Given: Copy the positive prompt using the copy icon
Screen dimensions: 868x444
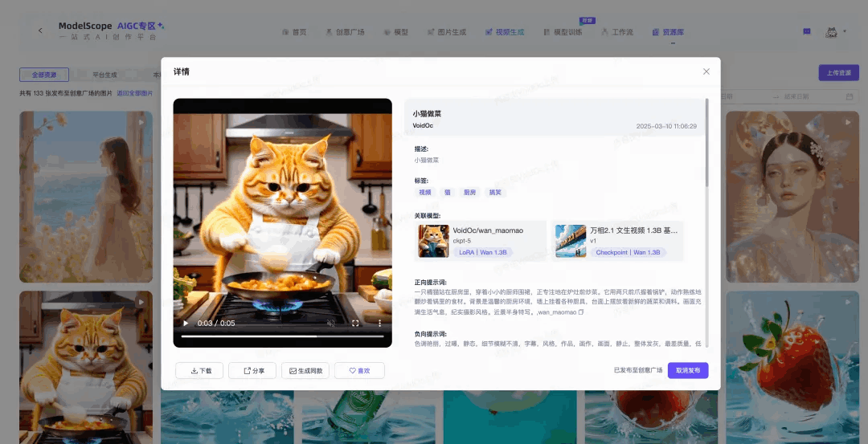Looking at the screenshot, I should coord(581,312).
